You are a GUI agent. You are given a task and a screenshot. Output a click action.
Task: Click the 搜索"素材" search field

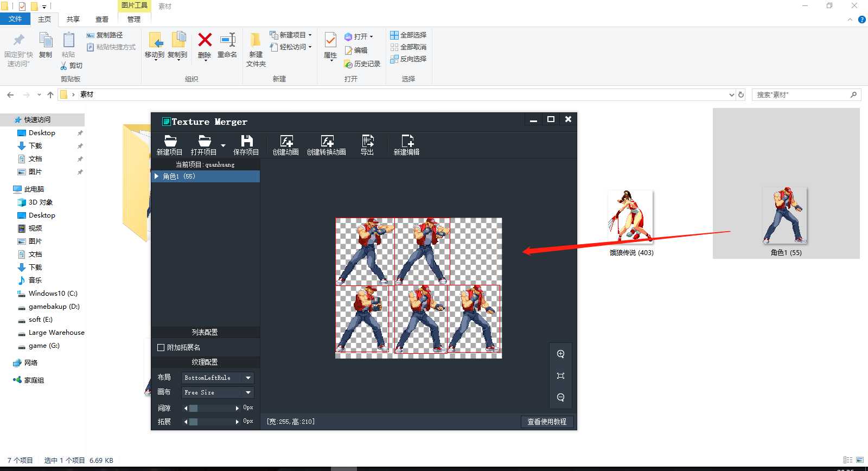tap(806, 94)
